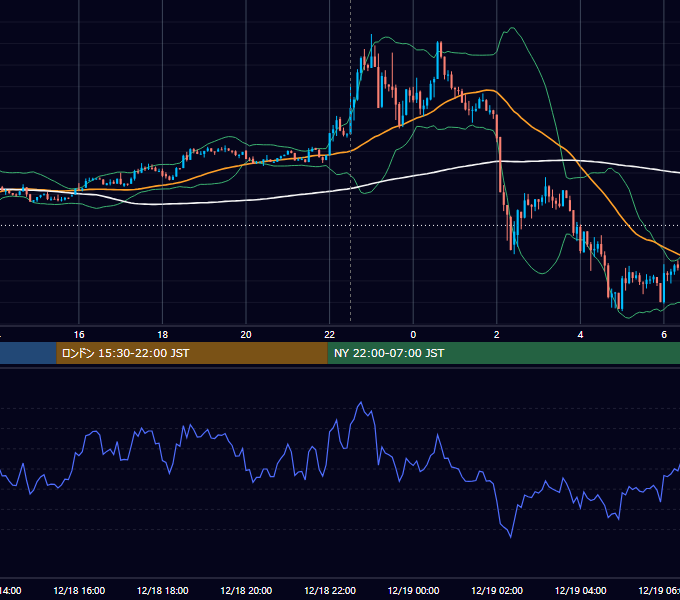
Task: Click hour label 16 on price chart axis
Action: [x=79, y=335]
